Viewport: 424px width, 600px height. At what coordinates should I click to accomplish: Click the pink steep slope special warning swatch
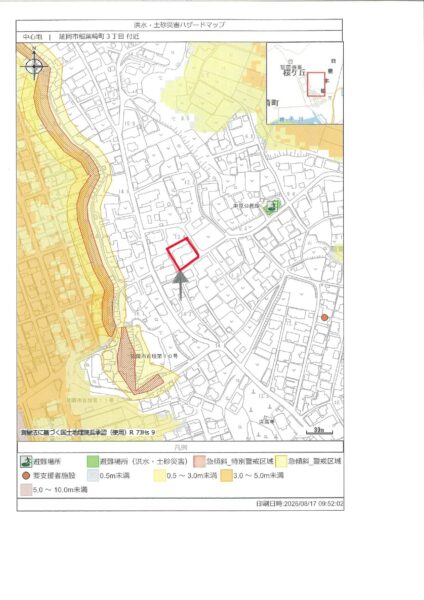tap(199, 461)
